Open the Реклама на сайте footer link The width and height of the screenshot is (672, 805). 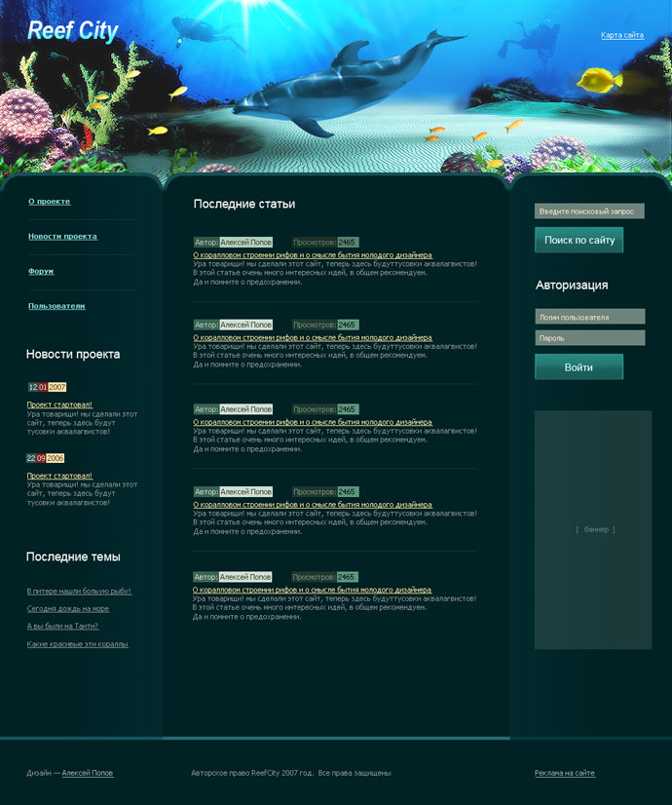tap(565, 773)
